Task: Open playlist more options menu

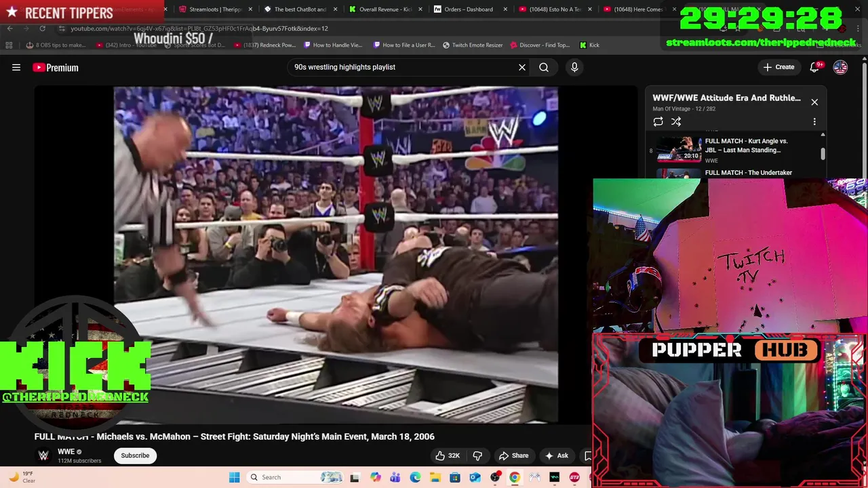Action: [814, 121]
